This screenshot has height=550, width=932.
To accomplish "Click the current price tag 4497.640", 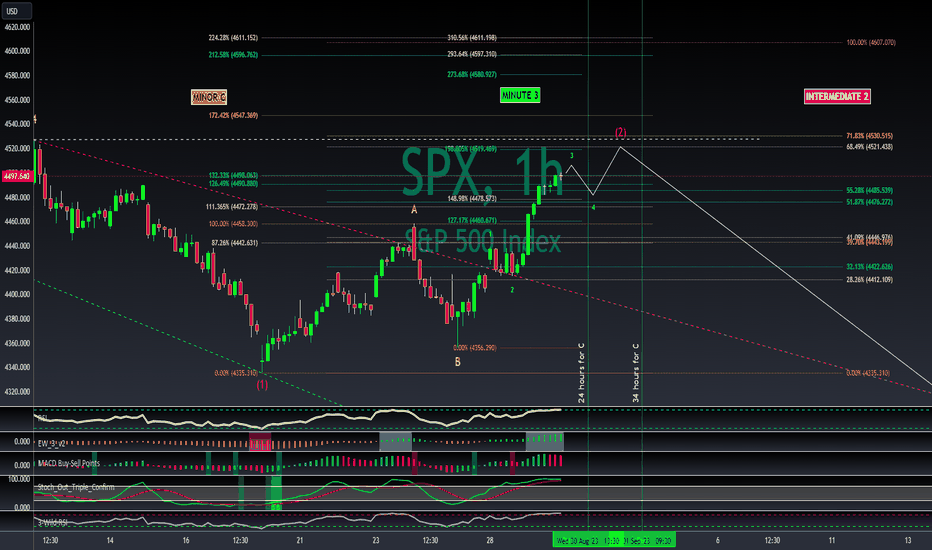I will 17,176.
